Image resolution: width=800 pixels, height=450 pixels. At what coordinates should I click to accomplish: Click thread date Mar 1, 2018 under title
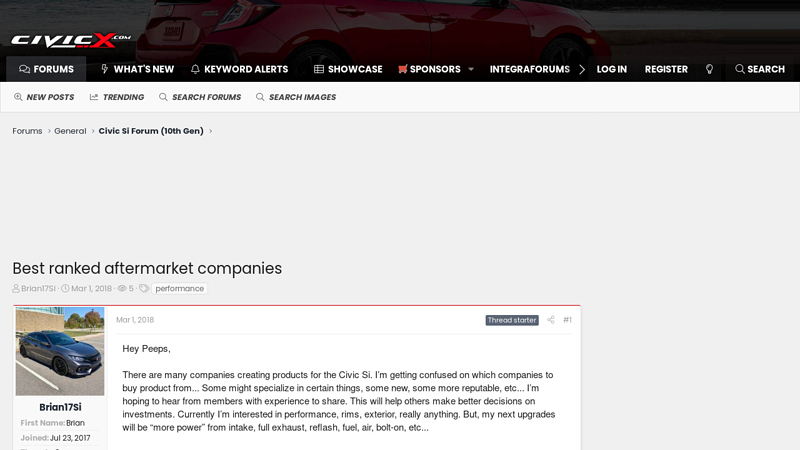click(x=91, y=288)
